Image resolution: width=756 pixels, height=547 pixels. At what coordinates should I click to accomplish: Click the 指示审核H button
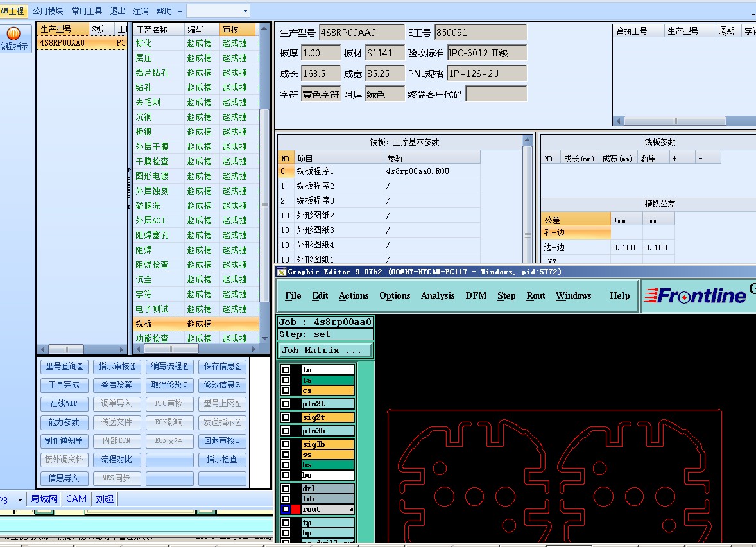[x=117, y=367]
